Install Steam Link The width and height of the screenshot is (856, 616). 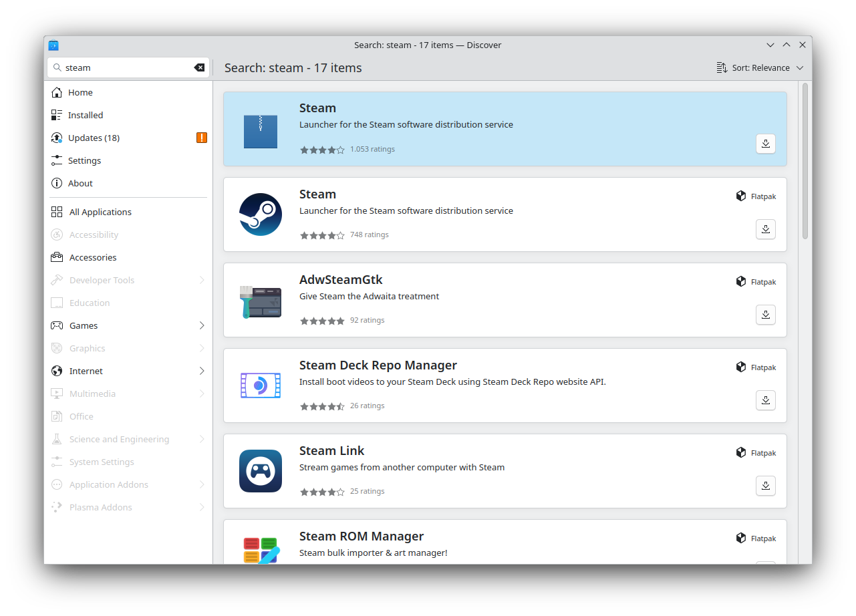coord(766,486)
